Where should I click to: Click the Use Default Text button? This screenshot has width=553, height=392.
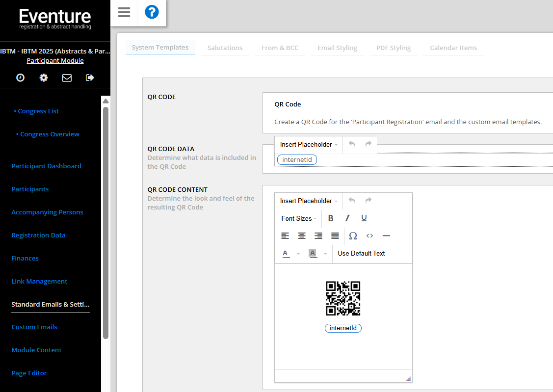pos(361,254)
